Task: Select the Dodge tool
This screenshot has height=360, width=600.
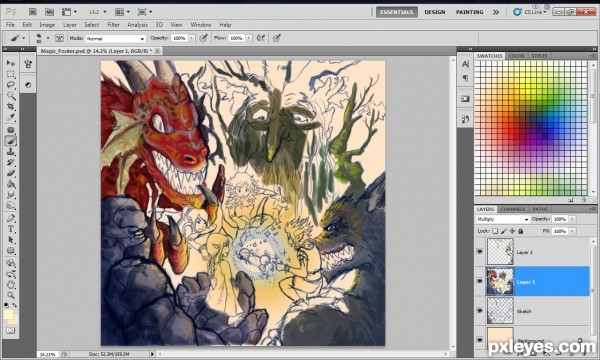Action: (11, 206)
